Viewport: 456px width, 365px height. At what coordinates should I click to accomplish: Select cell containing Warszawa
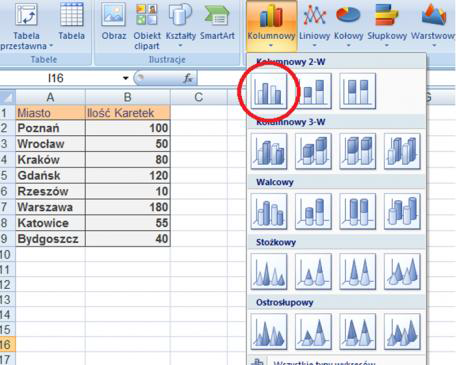[50, 207]
